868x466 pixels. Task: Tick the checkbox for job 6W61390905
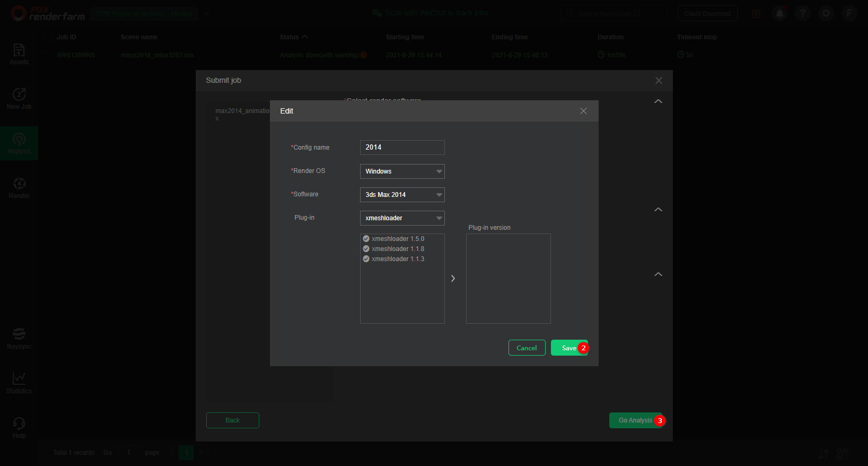49,55
